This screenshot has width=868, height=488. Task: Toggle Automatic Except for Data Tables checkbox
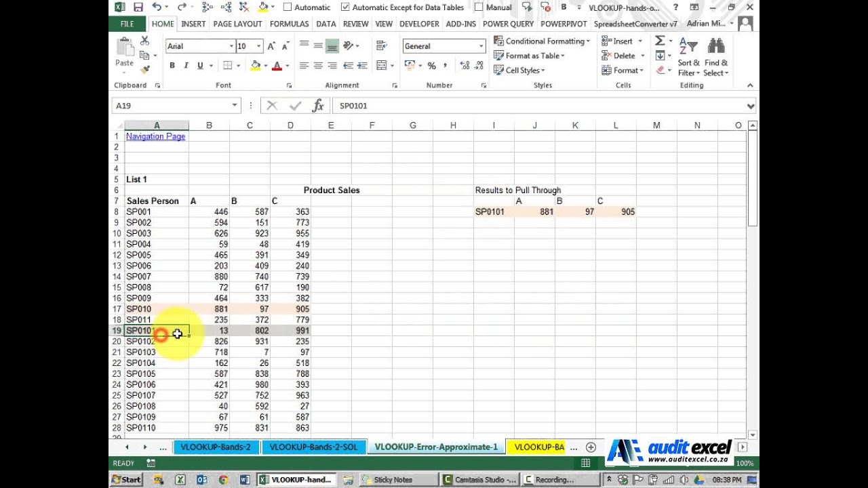tap(345, 7)
